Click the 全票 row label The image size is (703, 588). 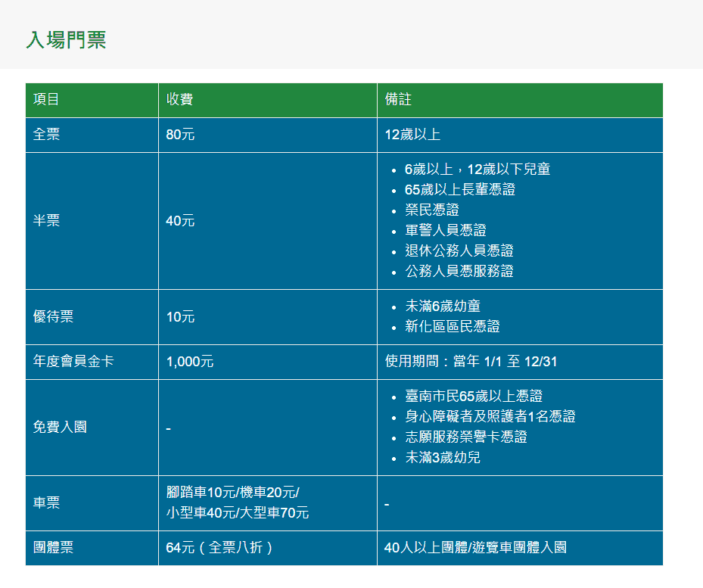[x=46, y=135]
